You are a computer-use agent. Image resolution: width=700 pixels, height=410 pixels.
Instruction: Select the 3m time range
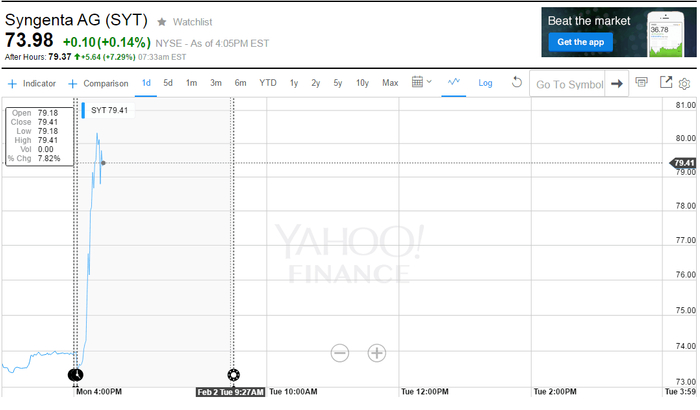coord(216,83)
